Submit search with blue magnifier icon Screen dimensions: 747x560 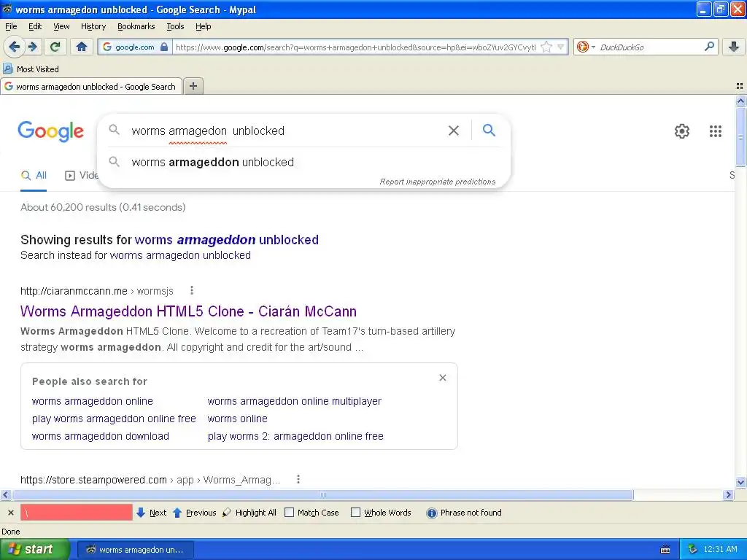[489, 130]
